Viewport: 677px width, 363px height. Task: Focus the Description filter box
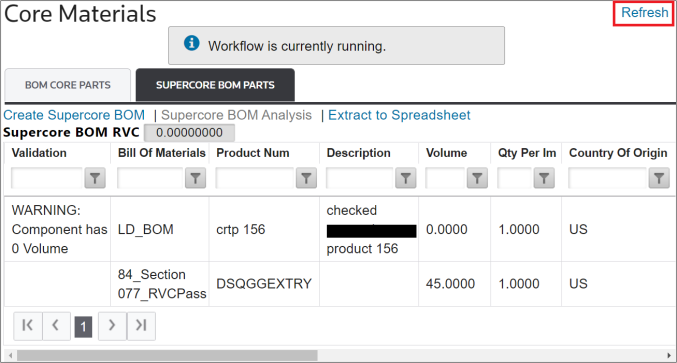[x=360, y=178]
